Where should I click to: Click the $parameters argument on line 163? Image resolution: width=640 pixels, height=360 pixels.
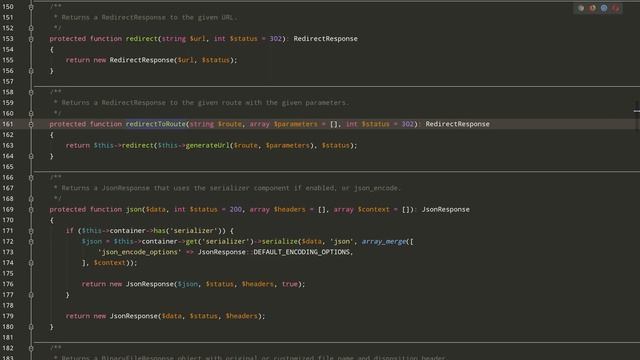(x=287, y=145)
